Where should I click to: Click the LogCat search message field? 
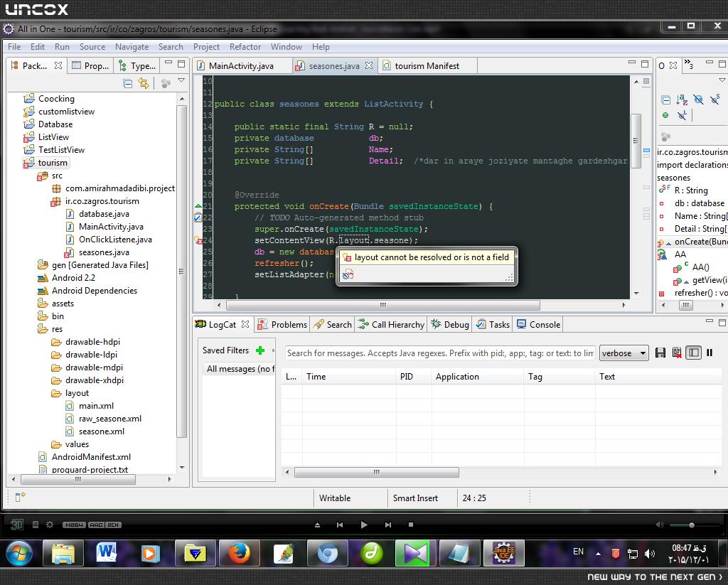tap(440, 353)
